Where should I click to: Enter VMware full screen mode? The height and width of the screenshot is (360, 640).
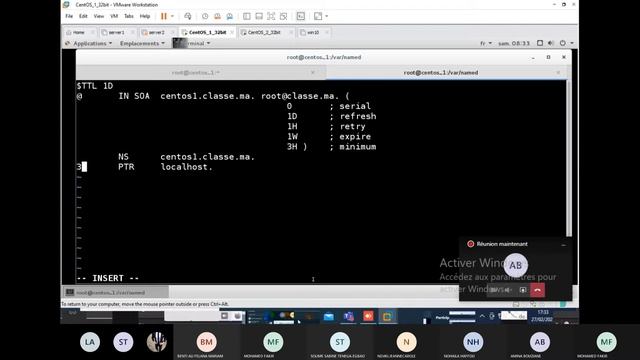tap(271, 16)
